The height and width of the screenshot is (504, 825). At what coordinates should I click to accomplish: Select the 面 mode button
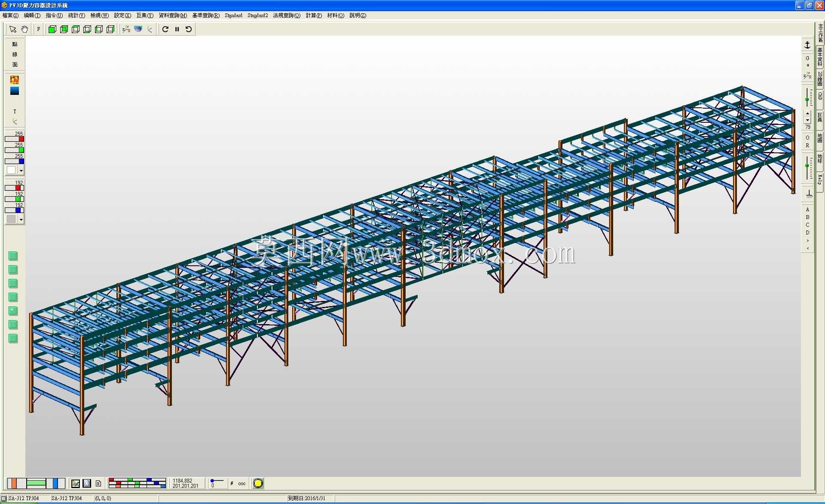(x=15, y=65)
